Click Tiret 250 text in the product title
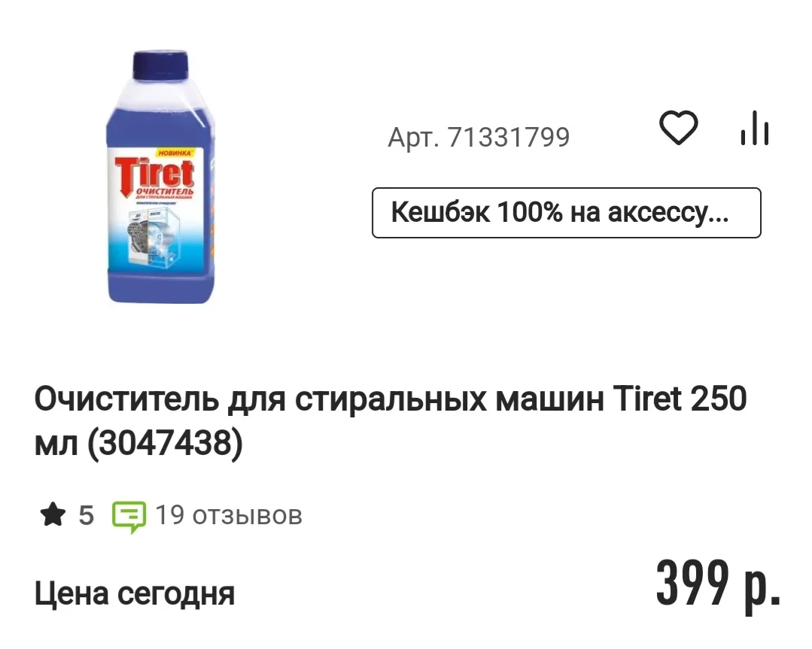 click(680, 399)
